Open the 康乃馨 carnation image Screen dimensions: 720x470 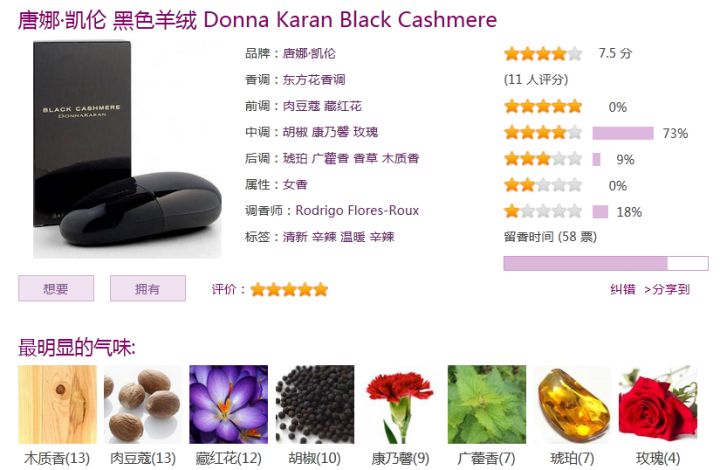(x=400, y=404)
